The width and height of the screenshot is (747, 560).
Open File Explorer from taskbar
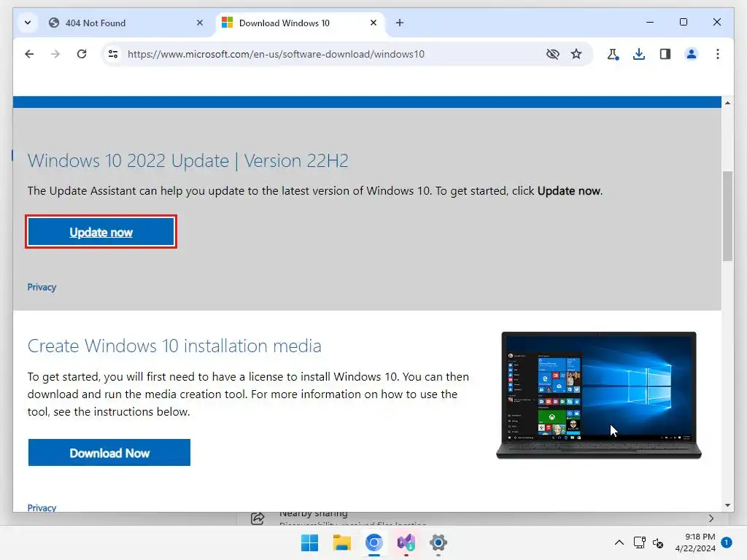(341, 542)
